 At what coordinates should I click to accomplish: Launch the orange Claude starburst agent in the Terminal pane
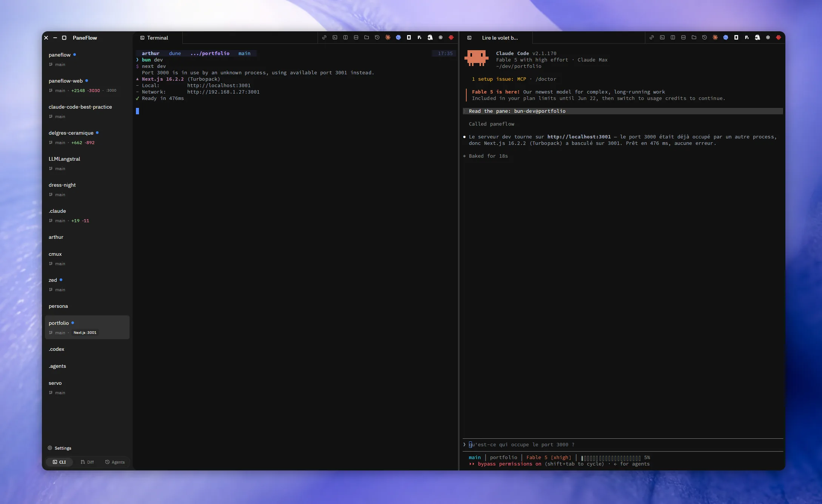point(387,38)
